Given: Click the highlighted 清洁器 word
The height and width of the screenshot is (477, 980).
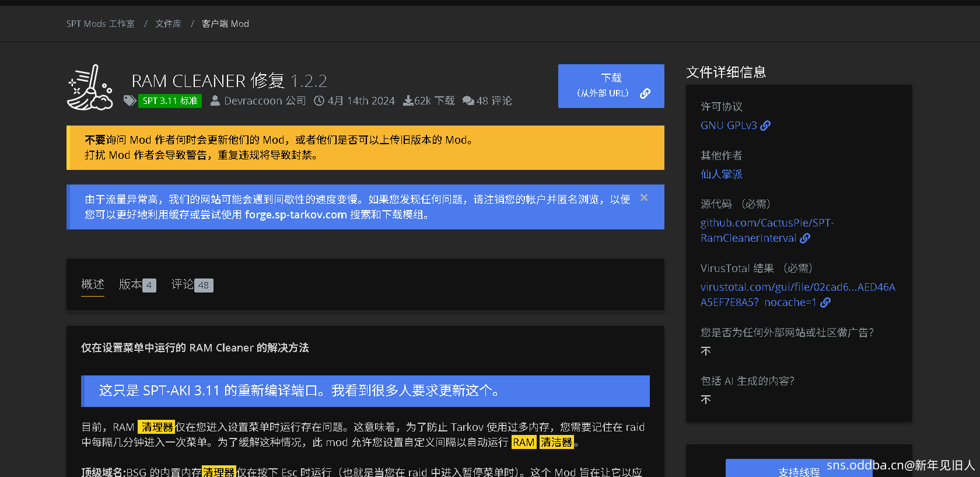Looking at the screenshot, I should pos(556,442).
